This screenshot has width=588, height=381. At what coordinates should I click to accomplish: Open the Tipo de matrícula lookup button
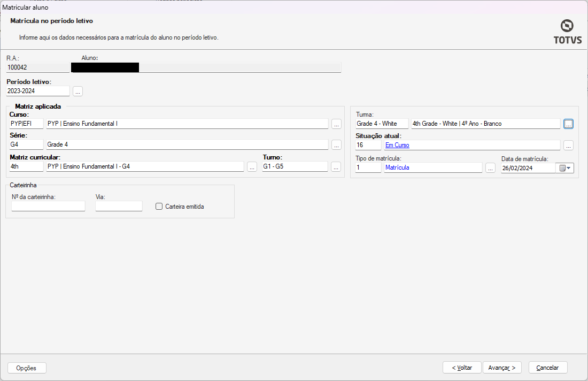tap(491, 168)
